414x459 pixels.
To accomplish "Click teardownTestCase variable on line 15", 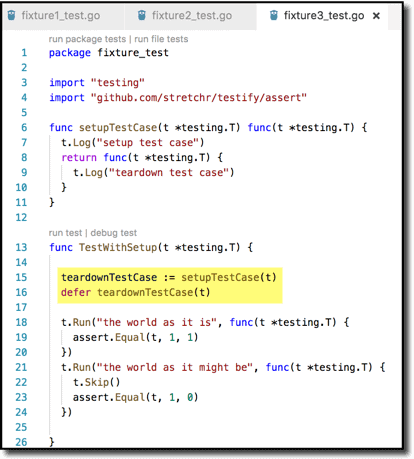I will [x=109, y=277].
